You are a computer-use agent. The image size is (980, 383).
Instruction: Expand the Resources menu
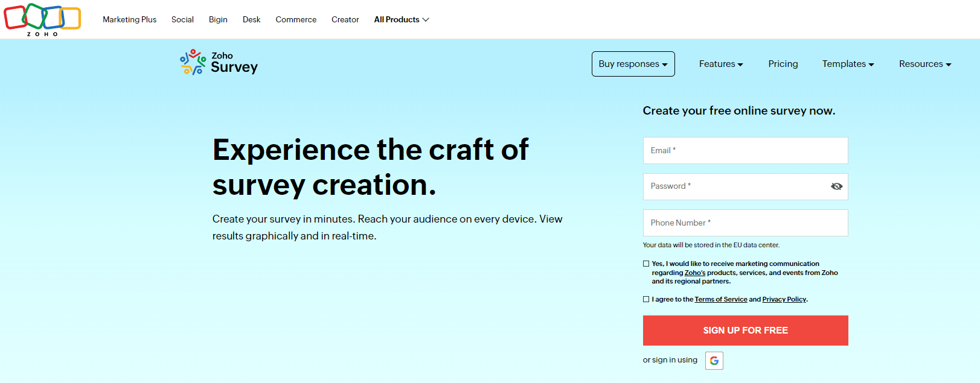tap(924, 64)
